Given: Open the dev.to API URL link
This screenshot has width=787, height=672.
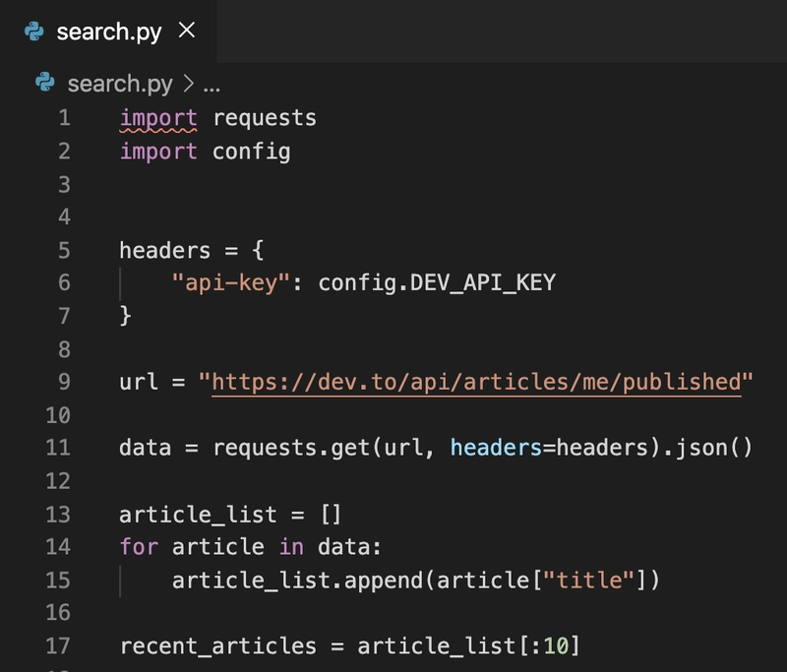Looking at the screenshot, I should click(476, 382).
